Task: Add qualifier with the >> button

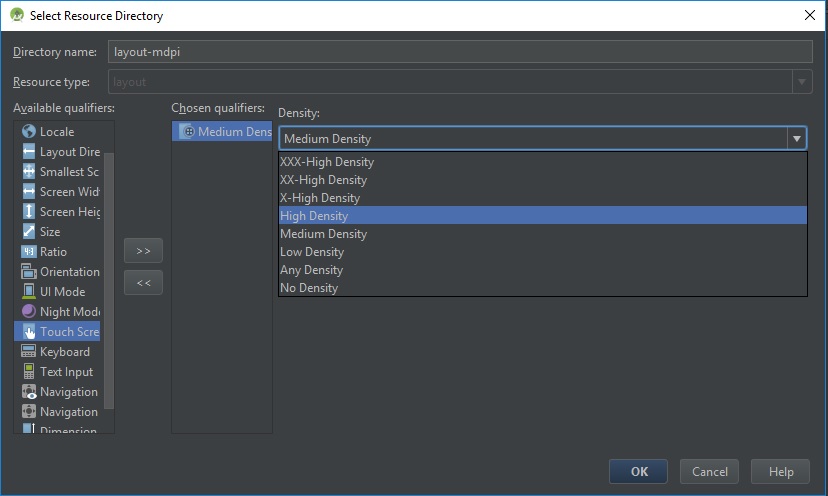Action: [x=143, y=251]
